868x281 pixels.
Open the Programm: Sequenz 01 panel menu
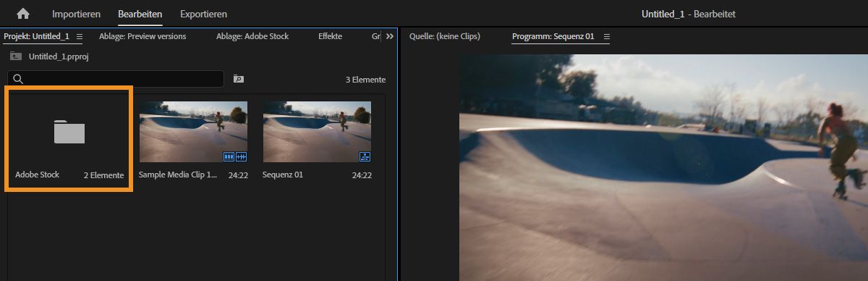(x=607, y=36)
